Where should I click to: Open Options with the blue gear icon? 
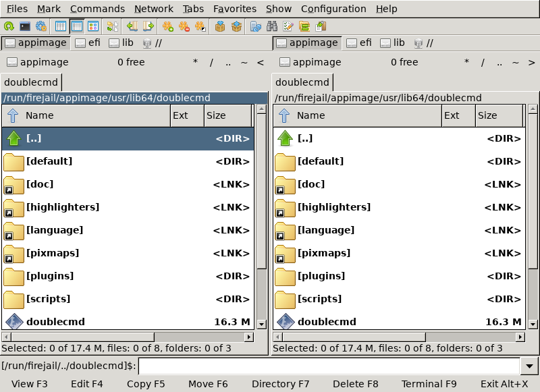tap(41, 26)
